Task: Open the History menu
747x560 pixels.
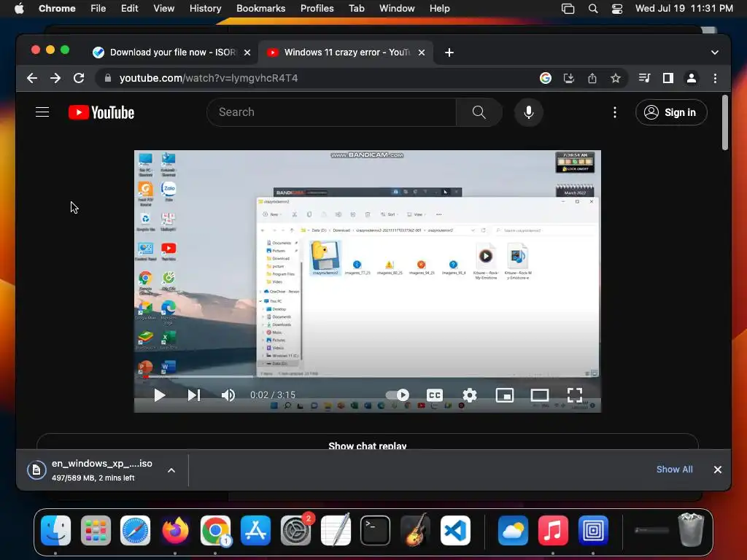Action: 205,8
